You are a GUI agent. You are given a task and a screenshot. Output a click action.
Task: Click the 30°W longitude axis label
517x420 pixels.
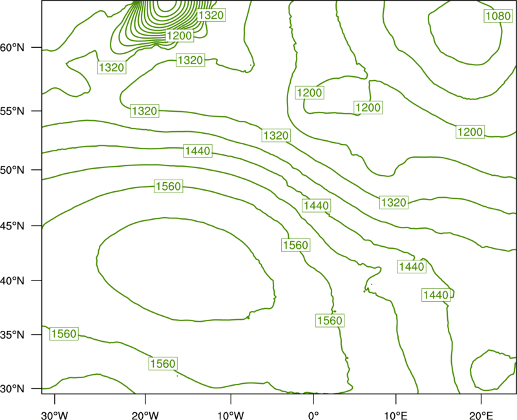tap(55, 415)
